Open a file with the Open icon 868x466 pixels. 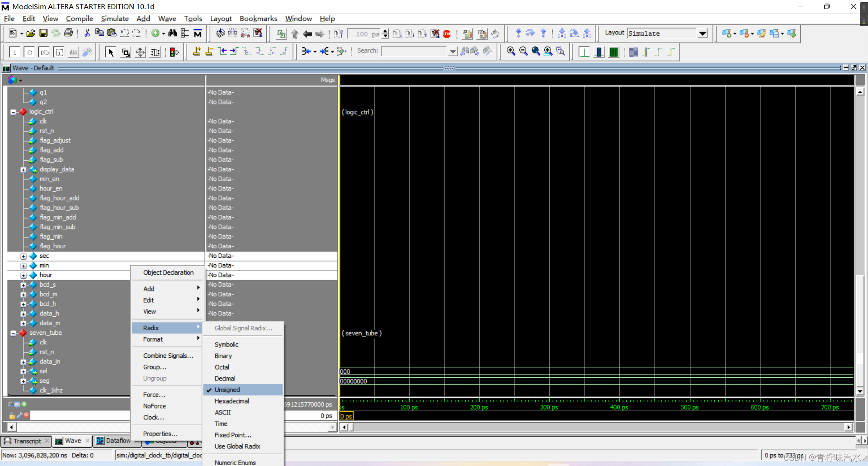(x=30, y=33)
